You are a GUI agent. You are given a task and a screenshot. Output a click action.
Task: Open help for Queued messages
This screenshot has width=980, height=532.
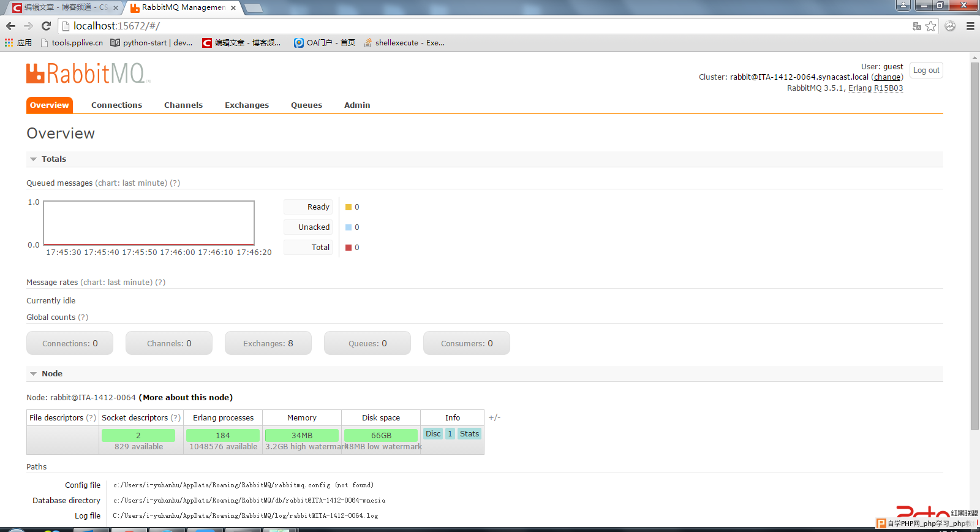tap(175, 183)
